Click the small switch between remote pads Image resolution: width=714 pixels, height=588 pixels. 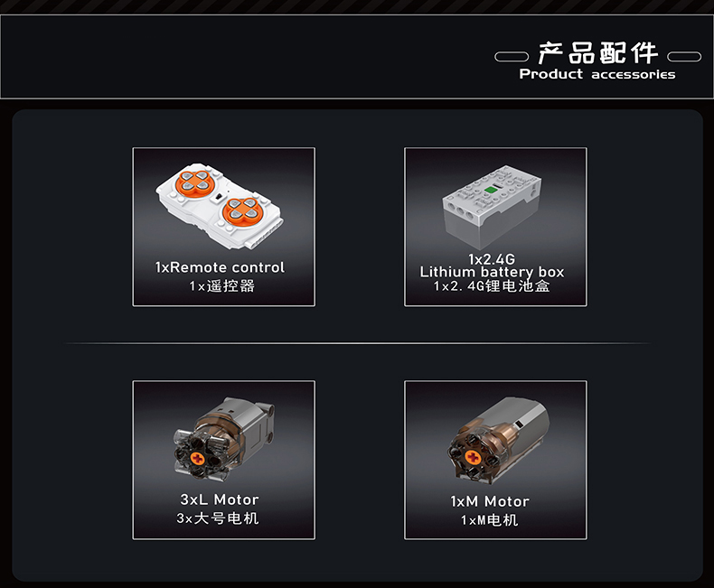(x=219, y=197)
